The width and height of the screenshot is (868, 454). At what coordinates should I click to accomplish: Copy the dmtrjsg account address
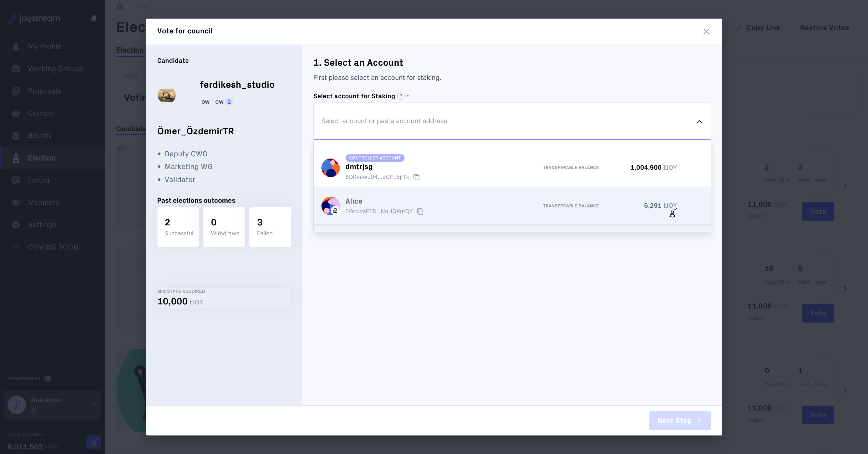pyautogui.click(x=417, y=177)
